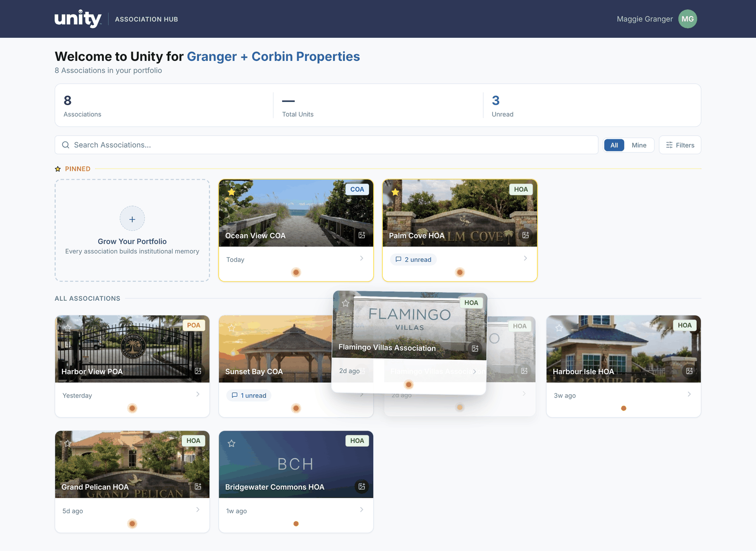
Task: Click the HOA badge on Harbour Isle HOA
Action: pyautogui.click(x=685, y=325)
